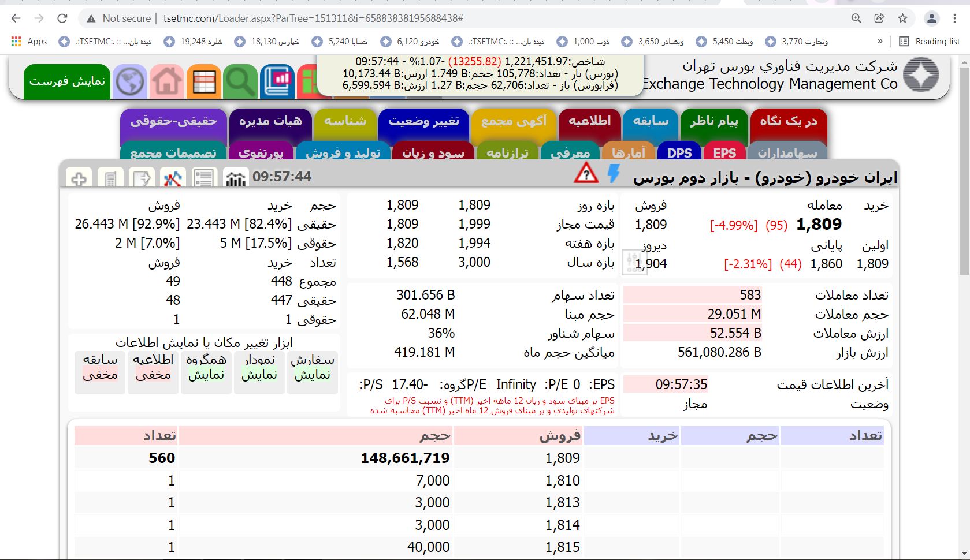This screenshot has width=970, height=560.
Task: Reload the page with refresh icon
Action: coord(62,18)
